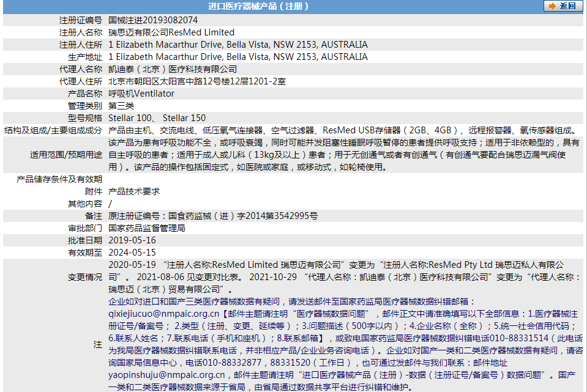Click intended-use paragraph starting 该产品为患有呼吸功能不全
587x392 pixels.
click(343, 155)
